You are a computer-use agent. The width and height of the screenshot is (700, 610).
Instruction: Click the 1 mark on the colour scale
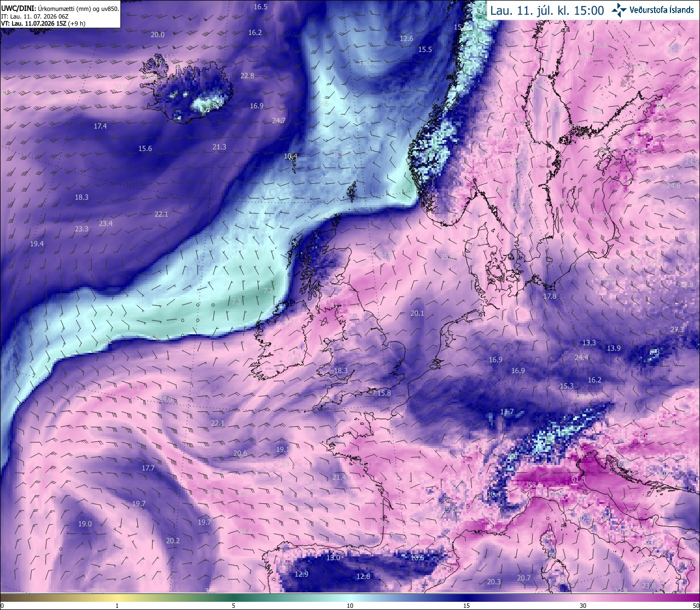point(117,606)
